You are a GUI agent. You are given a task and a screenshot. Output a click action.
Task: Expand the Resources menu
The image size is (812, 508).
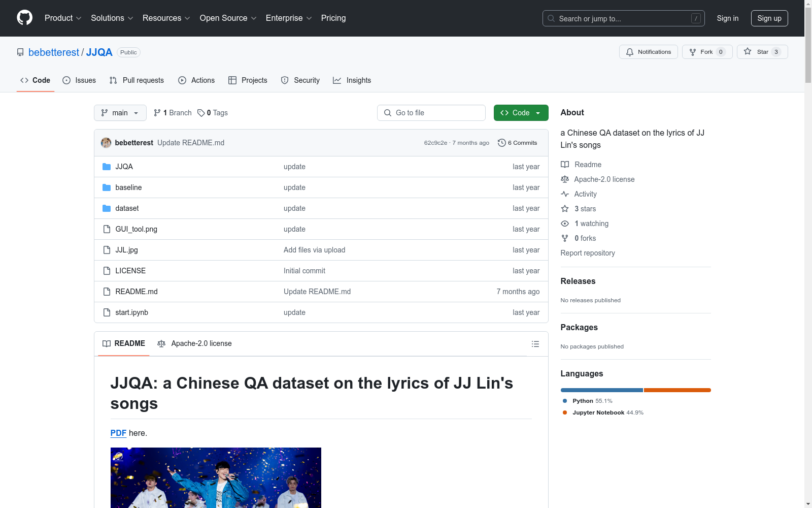(x=166, y=18)
